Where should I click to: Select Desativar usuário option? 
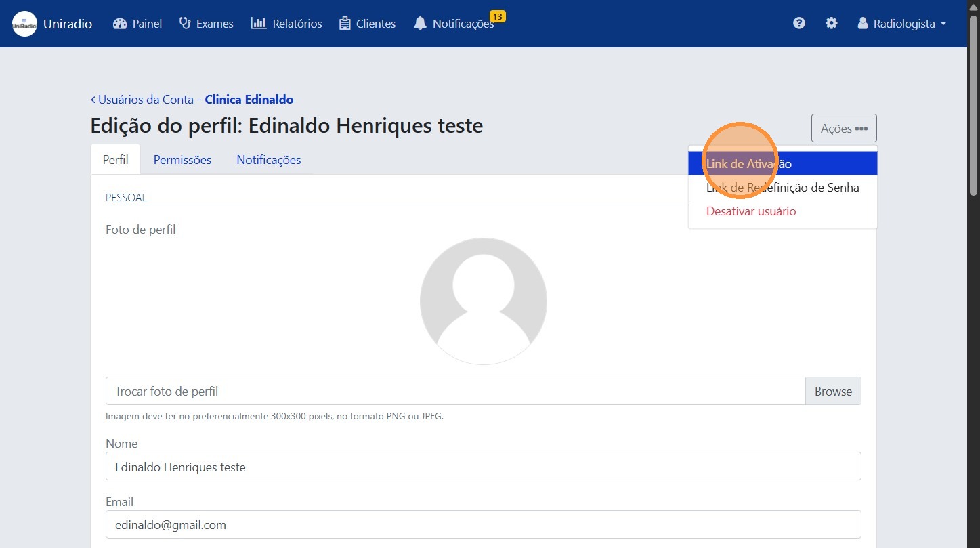coord(751,211)
